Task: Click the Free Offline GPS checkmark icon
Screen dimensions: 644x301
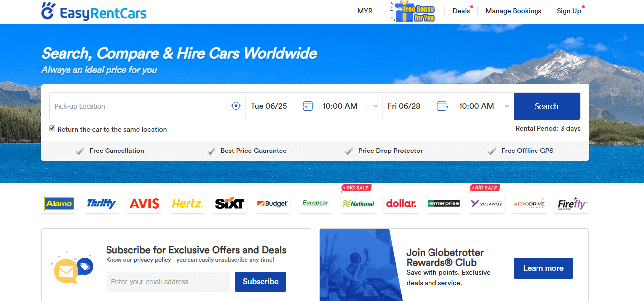Action: pos(491,151)
